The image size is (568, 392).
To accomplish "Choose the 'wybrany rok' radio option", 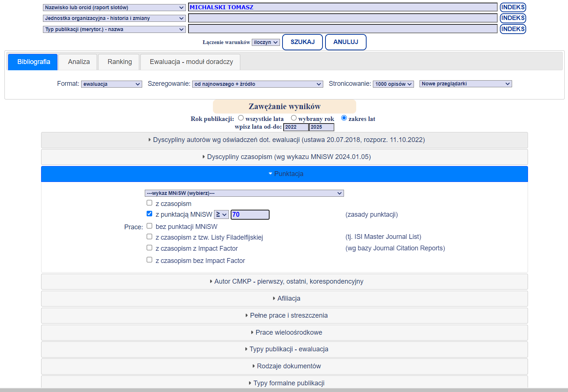I will pyautogui.click(x=294, y=118).
